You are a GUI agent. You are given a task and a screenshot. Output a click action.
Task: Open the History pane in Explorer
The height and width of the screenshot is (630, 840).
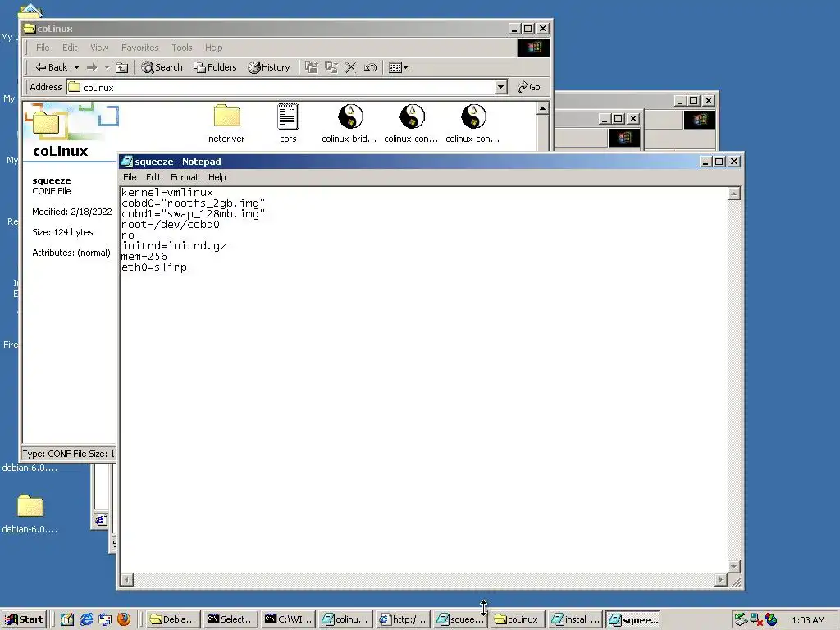coord(269,67)
